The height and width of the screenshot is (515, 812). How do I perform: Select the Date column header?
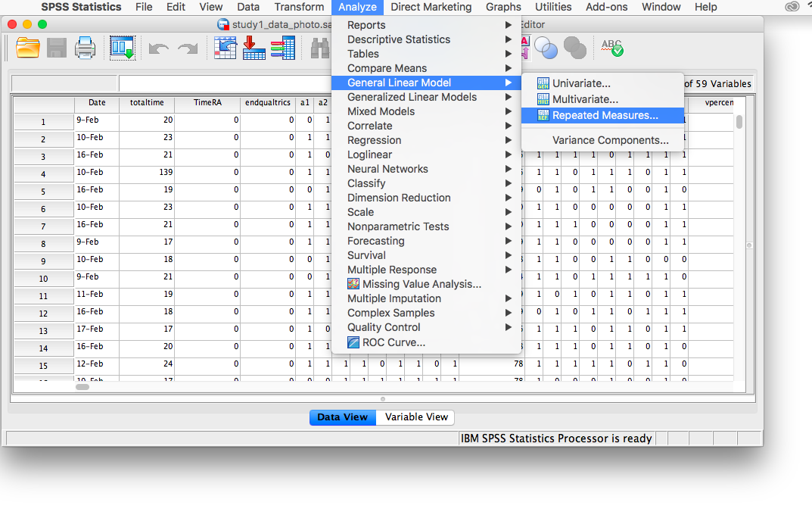pyautogui.click(x=97, y=102)
